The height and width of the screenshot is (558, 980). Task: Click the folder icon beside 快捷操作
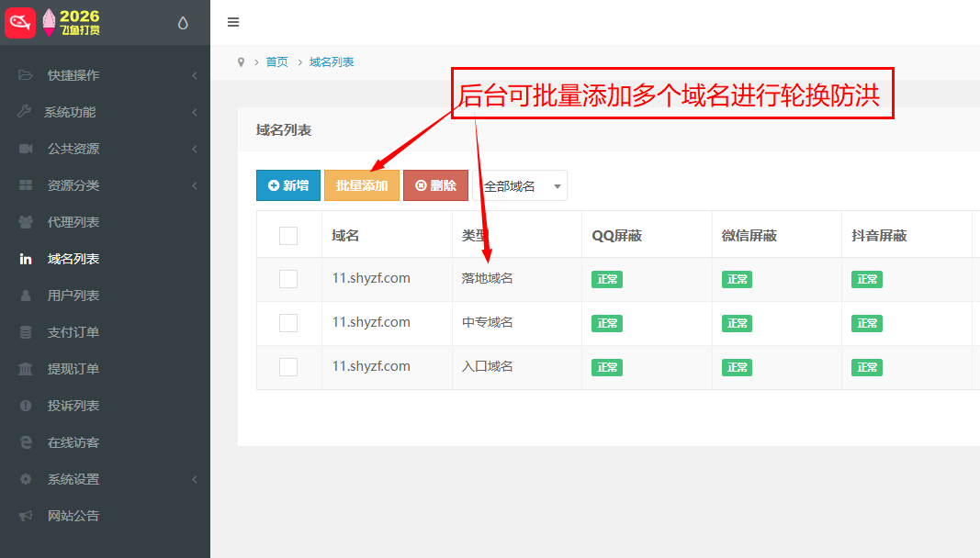[26, 75]
